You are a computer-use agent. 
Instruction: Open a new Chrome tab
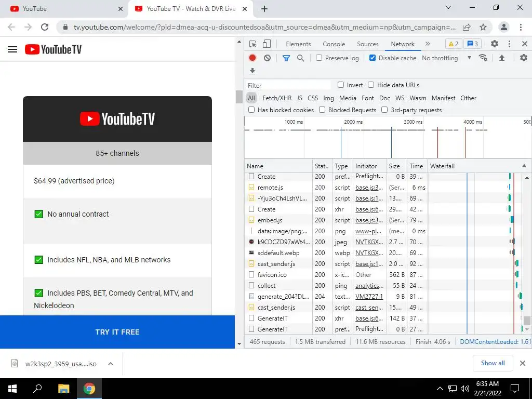[264, 9]
